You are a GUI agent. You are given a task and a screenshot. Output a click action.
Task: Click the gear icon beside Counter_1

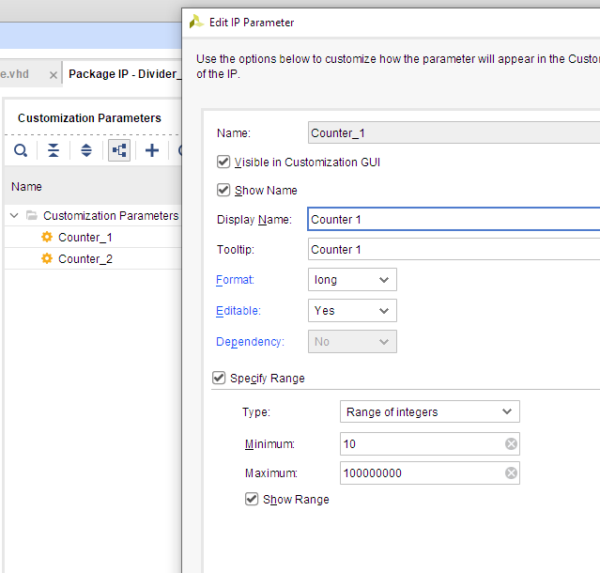click(x=46, y=237)
